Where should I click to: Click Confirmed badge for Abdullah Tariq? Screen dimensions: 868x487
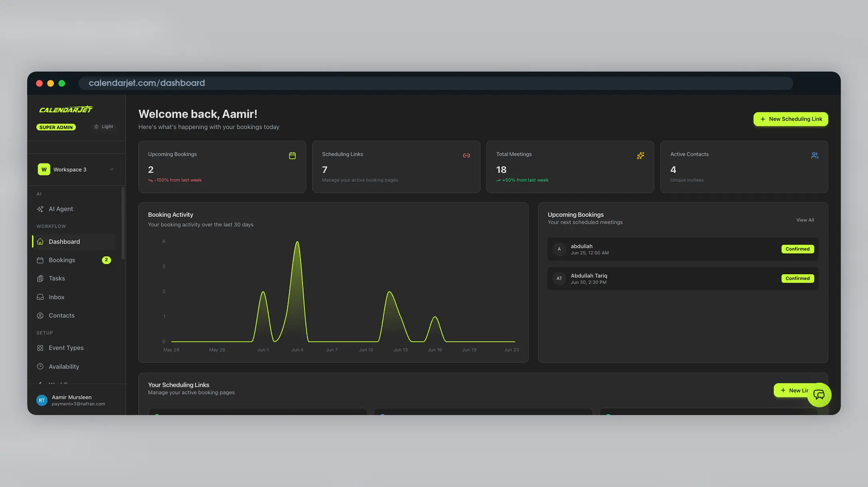pos(797,278)
